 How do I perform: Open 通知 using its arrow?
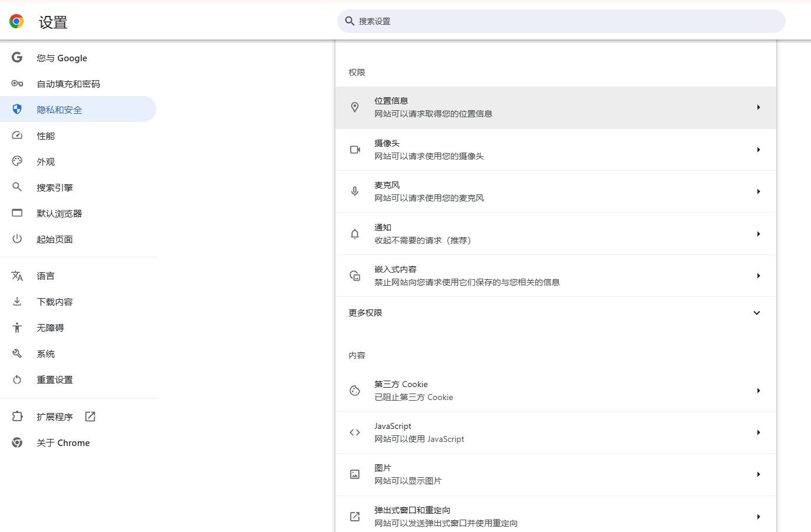759,234
